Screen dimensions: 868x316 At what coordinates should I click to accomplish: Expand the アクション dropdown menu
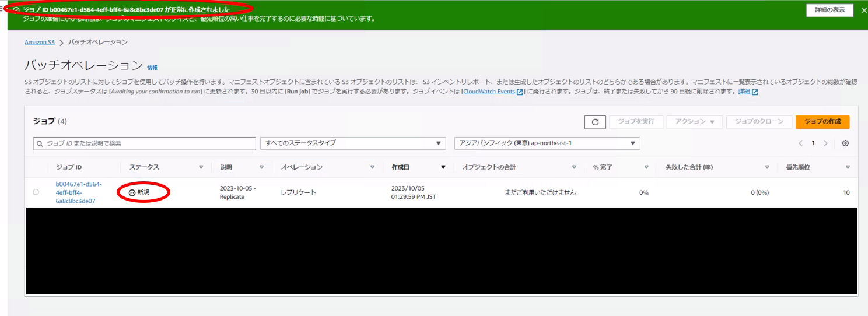pyautogui.click(x=694, y=122)
